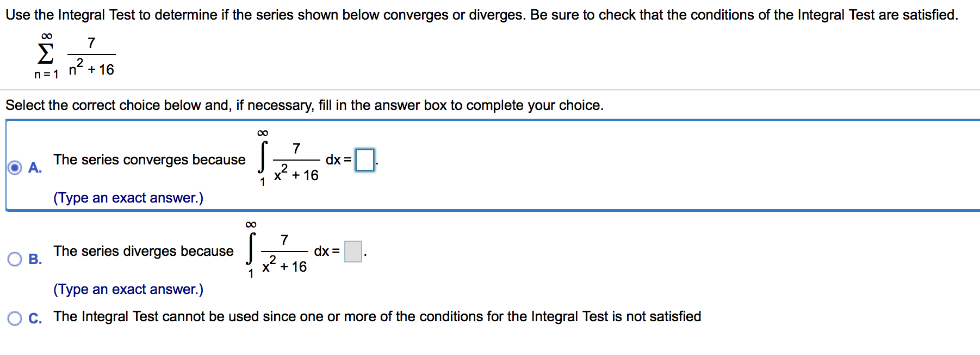Click 'Type an exact answer' hint under choice B
The width and height of the screenshot is (980, 355).
(128, 289)
